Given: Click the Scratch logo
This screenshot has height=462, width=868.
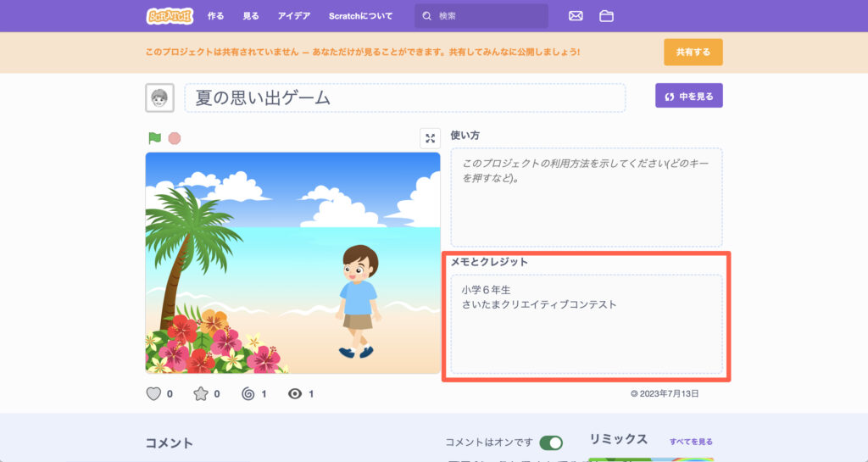Looking at the screenshot, I should point(170,16).
